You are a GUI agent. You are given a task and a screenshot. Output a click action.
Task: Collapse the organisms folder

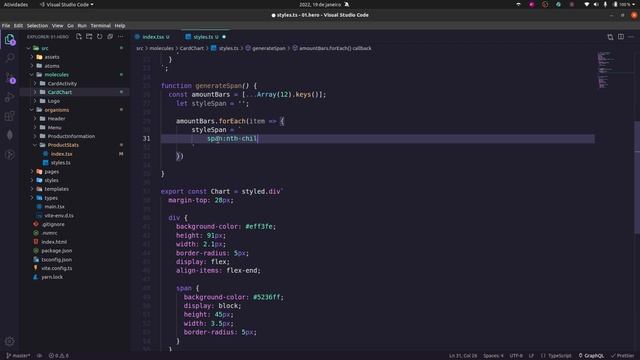click(x=56, y=110)
